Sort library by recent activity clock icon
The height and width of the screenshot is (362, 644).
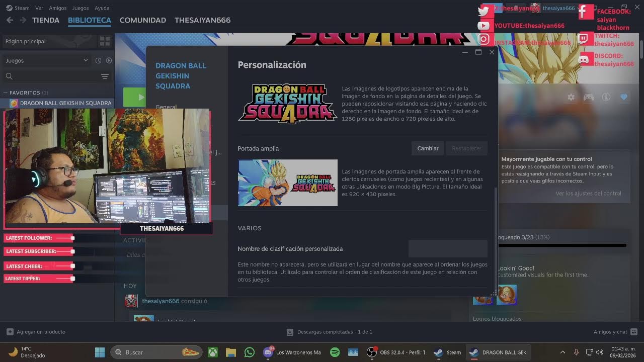tap(98, 60)
